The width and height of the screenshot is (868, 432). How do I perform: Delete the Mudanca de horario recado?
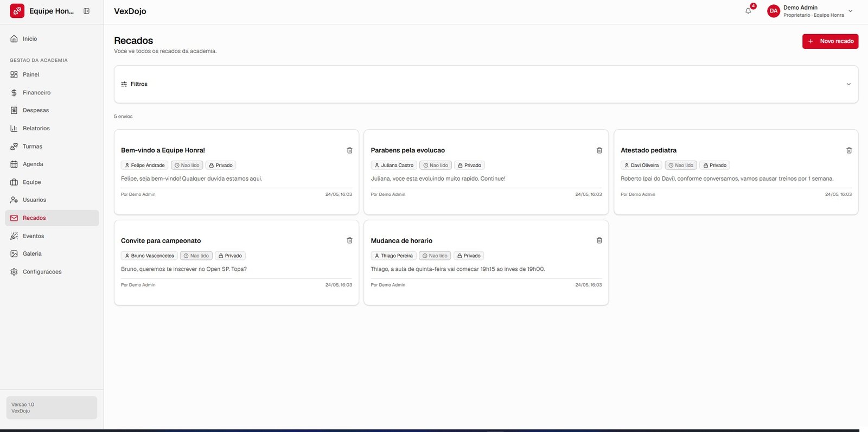coord(599,240)
